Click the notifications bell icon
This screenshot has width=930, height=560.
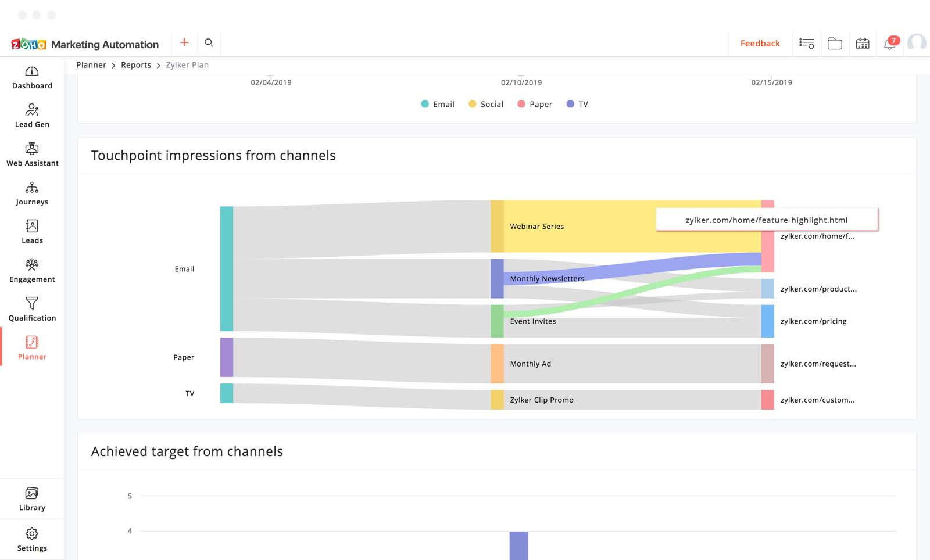coord(889,44)
